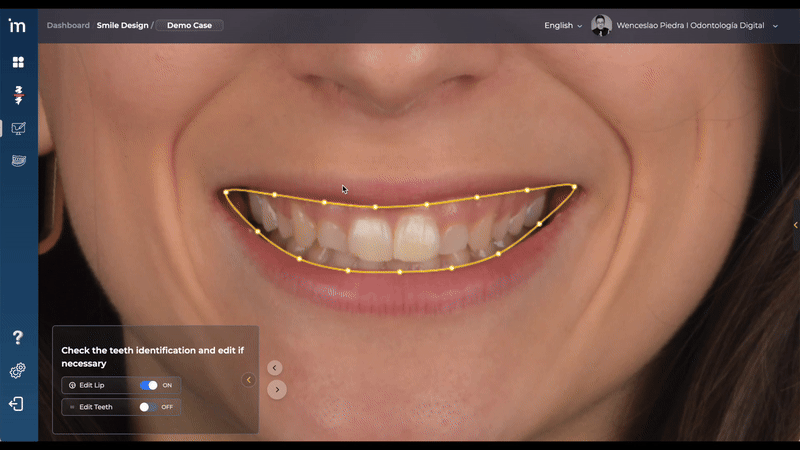Turn off the Edit Lip toggle
The width and height of the screenshot is (800, 450).
click(x=149, y=385)
